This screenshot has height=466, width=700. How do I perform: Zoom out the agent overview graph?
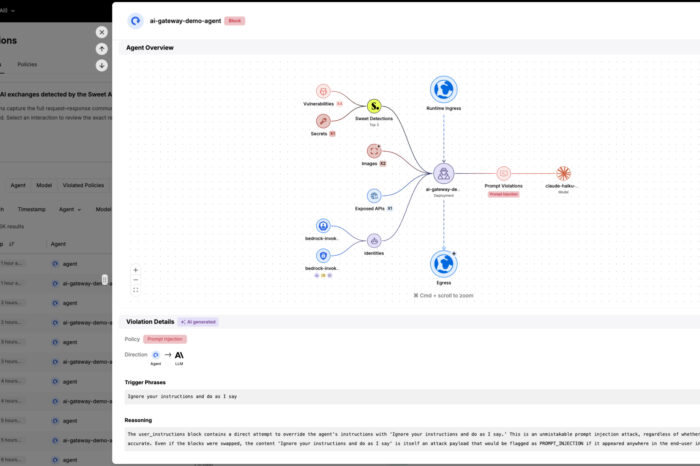pyautogui.click(x=136, y=280)
